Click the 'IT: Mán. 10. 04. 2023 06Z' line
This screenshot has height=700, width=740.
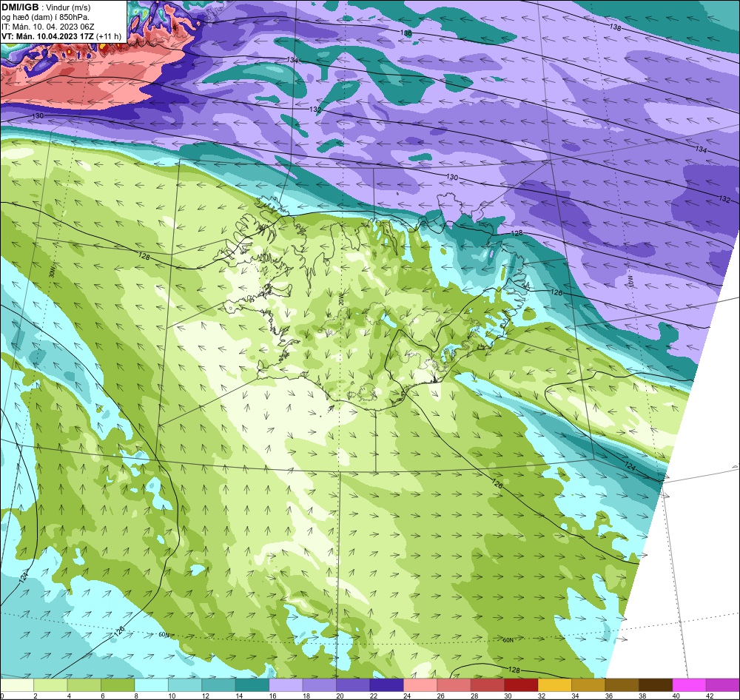coord(47,27)
